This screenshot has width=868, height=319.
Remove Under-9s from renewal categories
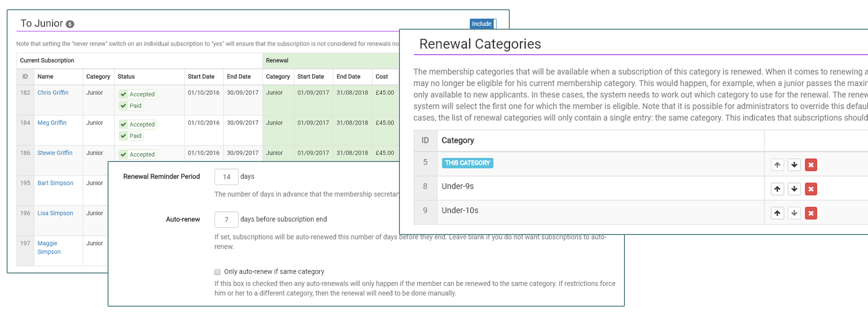coord(811,189)
